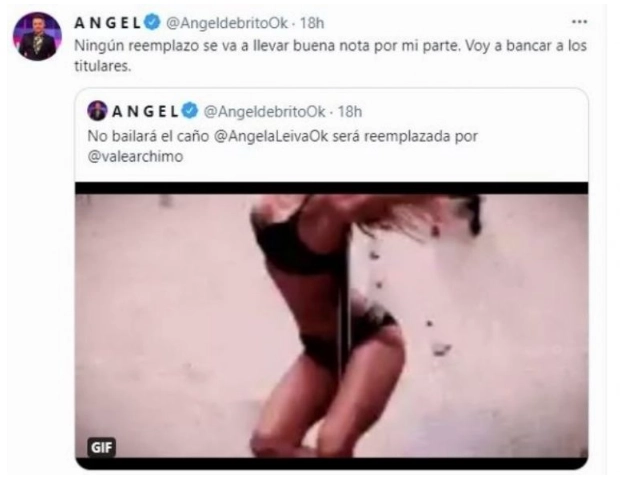Click the quoted tweet's 18h timestamp
This screenshot has width=625, height=489.
click(350, 112)
